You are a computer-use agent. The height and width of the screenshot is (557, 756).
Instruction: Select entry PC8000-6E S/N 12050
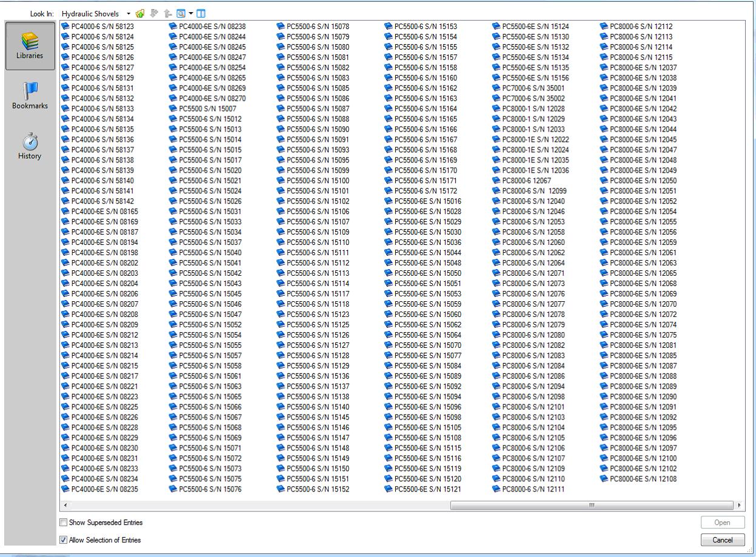[x=643, y=181]
